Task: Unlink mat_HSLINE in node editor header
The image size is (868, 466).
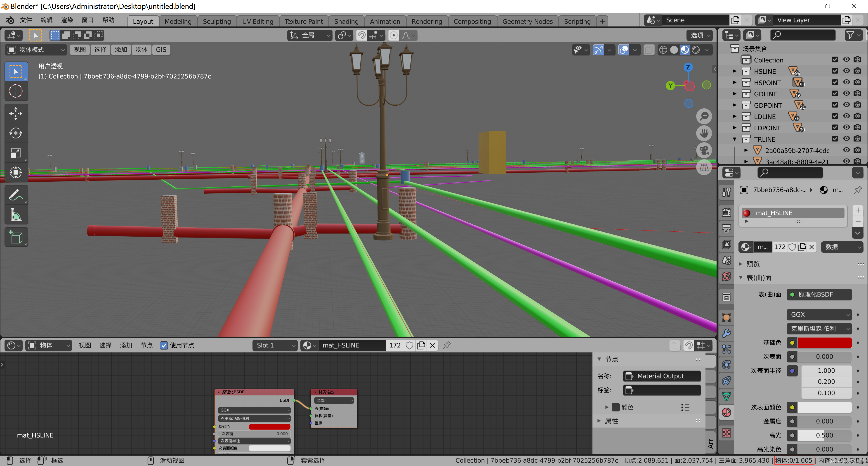Action: point(432,345)
